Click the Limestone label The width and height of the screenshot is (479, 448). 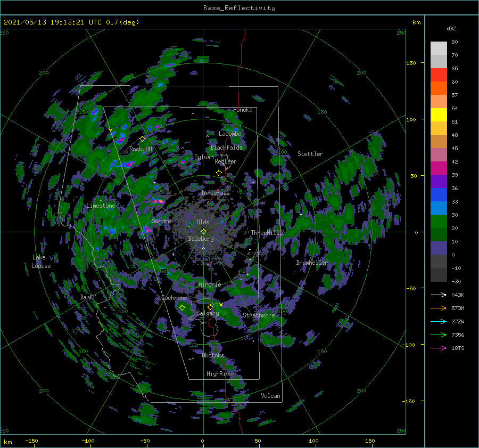(x=101, y=206)
